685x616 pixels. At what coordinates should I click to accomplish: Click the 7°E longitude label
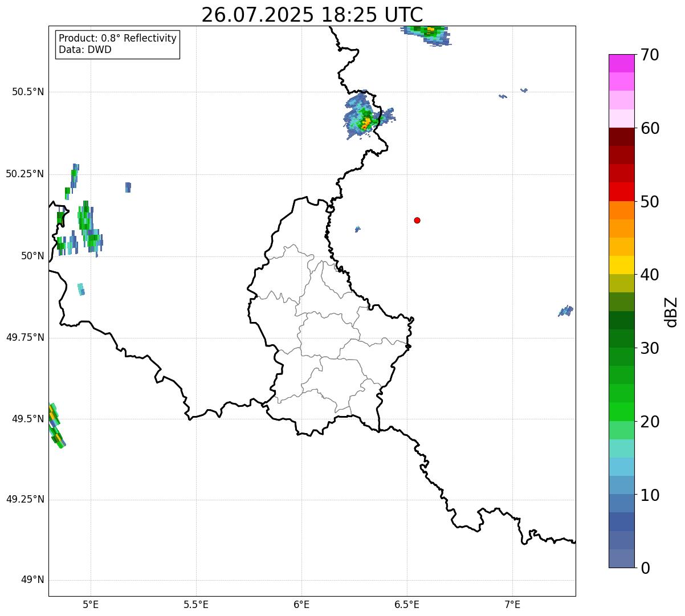512,605
